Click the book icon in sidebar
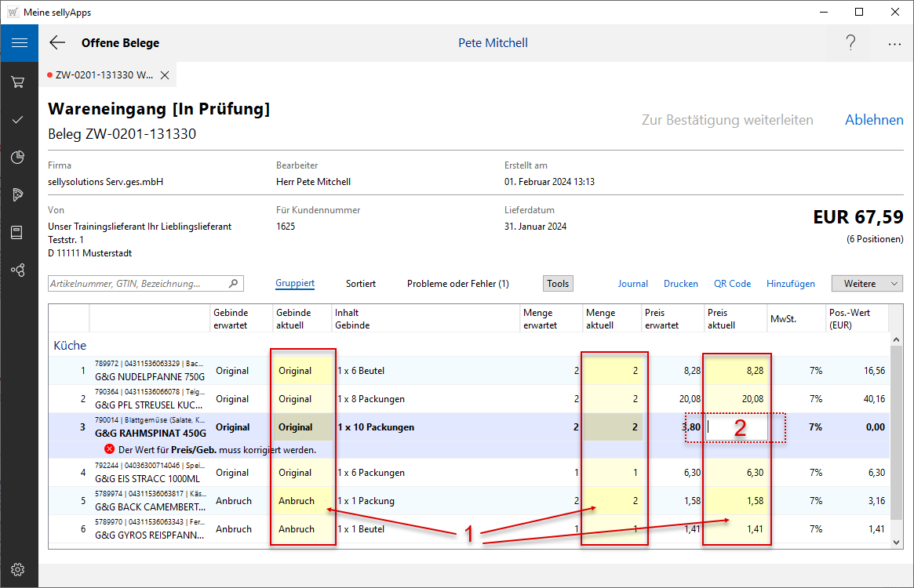 pyautogui.click(x=19, y=232)
